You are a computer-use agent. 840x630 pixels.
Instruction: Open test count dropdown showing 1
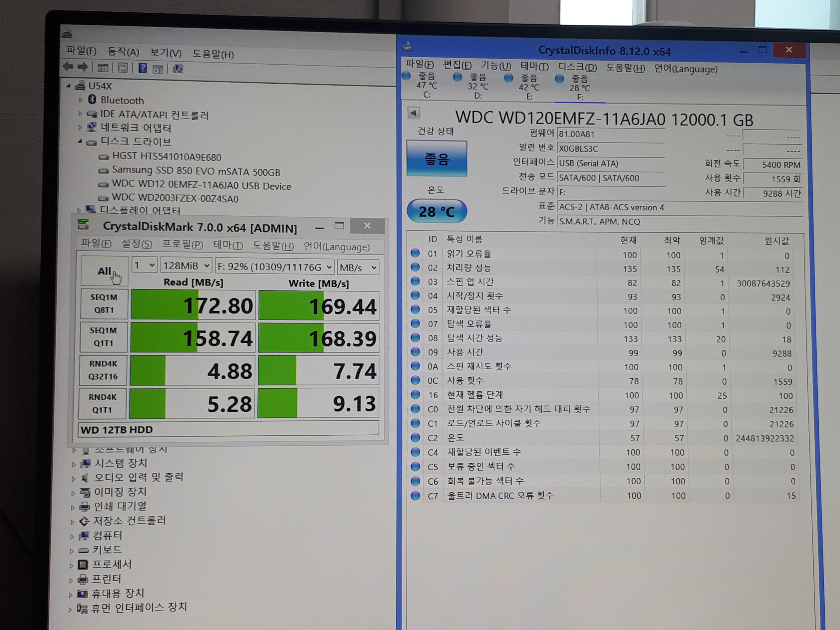144,265
